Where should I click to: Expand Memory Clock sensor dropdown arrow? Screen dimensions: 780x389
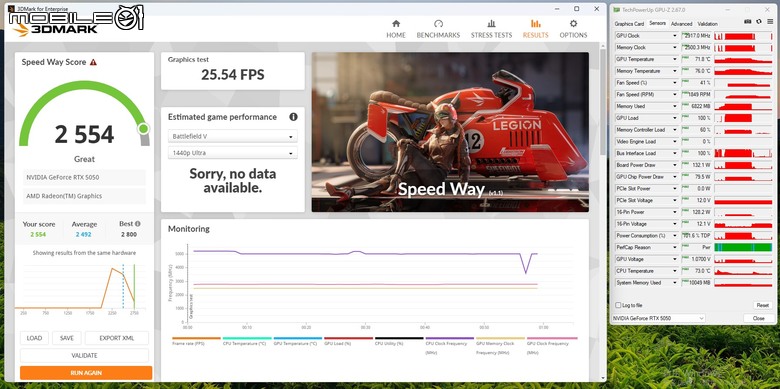(675, 48)
